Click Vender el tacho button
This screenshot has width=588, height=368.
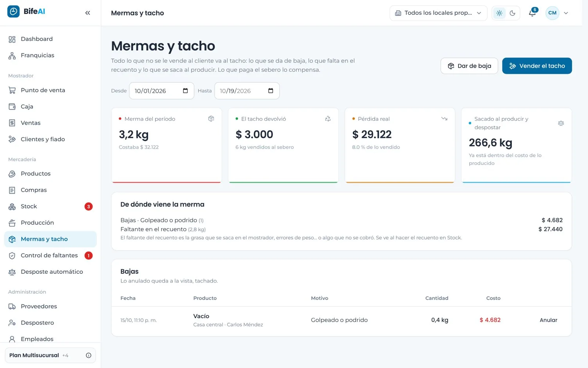(x=537, y=66)
